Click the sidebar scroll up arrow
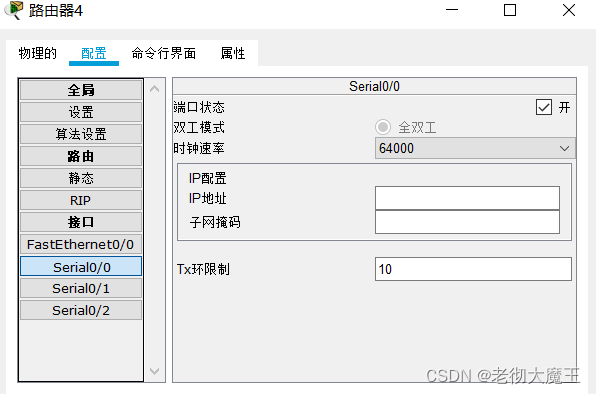Viewport: 596px width, 394px height. pos(155,89)
